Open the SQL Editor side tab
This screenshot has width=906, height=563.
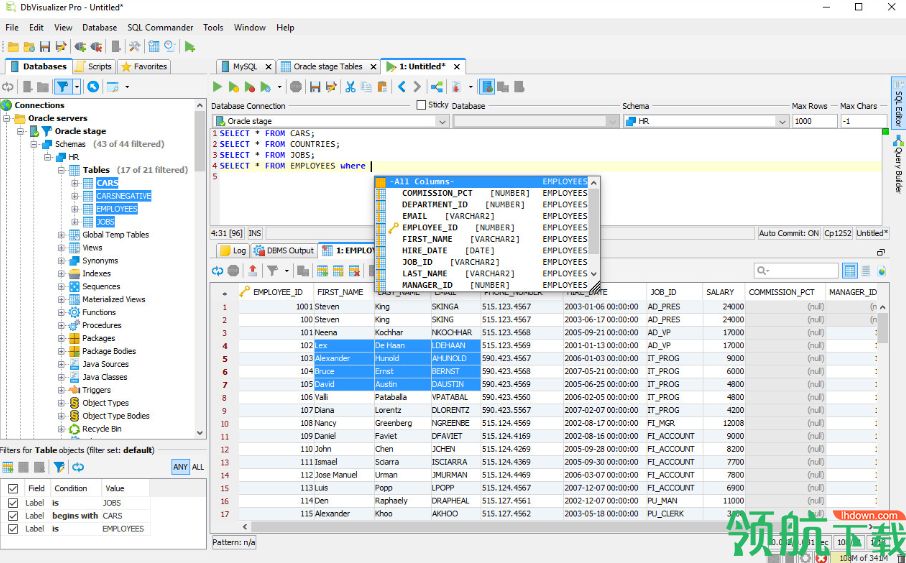pyautogui.click(x=898, y=105)
